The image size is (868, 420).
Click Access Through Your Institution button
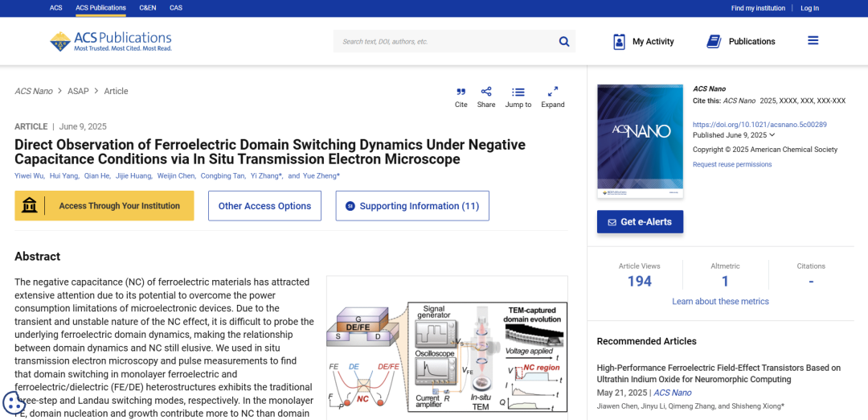pos(104,205)
